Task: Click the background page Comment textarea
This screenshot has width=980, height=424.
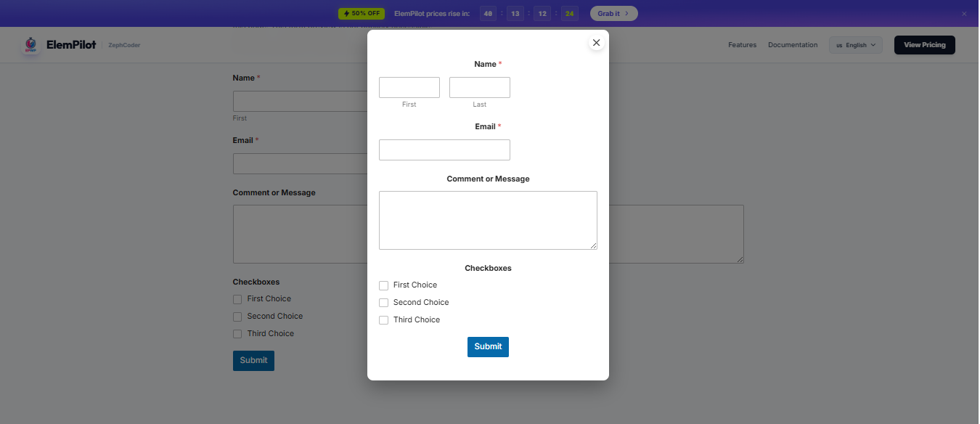Action: coord(300,234)
